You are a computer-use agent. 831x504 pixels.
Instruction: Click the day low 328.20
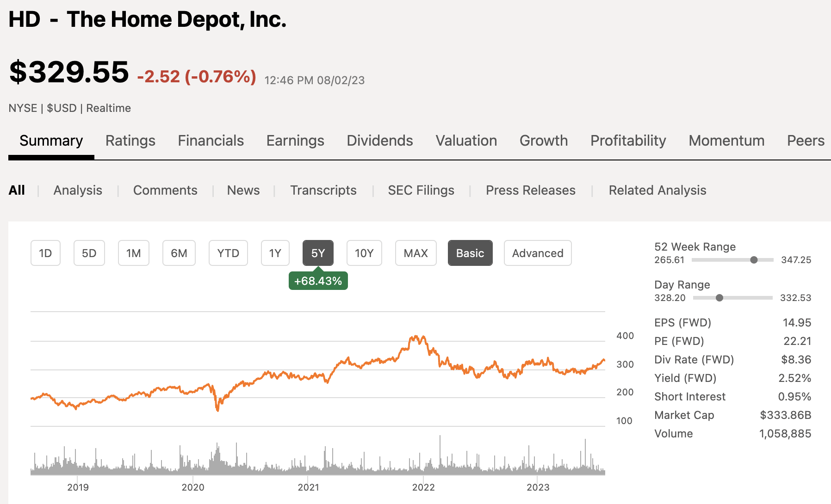click(x=670, y=298)
